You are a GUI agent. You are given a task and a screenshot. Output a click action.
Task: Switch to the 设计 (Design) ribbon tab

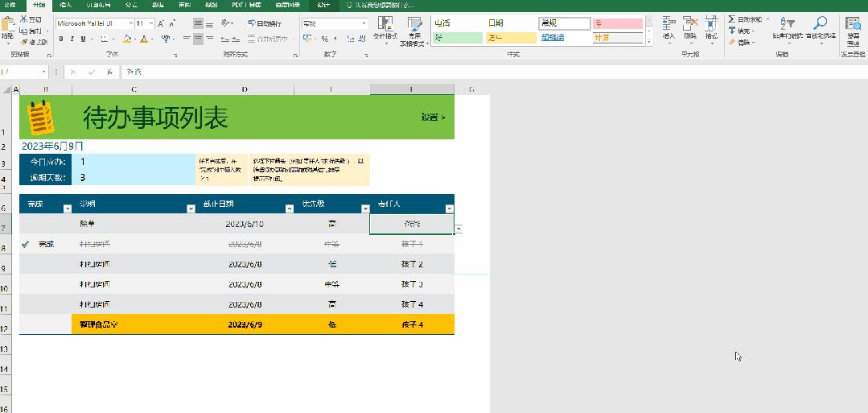(323, 5)
